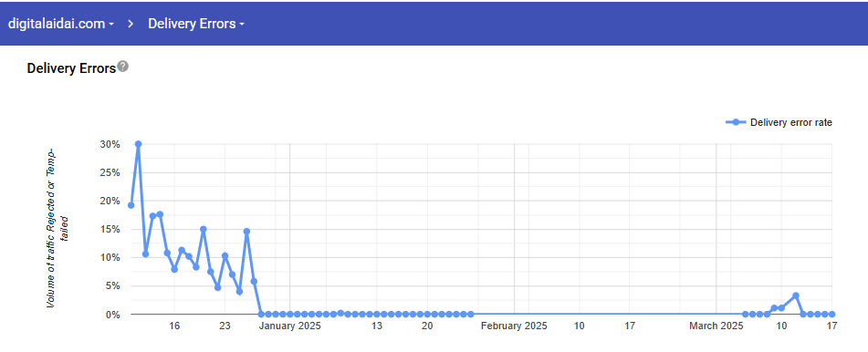This screenshot has height=352, width=868.
Task: Click the zero-value point at 13 January
Action: click(376, 314)
